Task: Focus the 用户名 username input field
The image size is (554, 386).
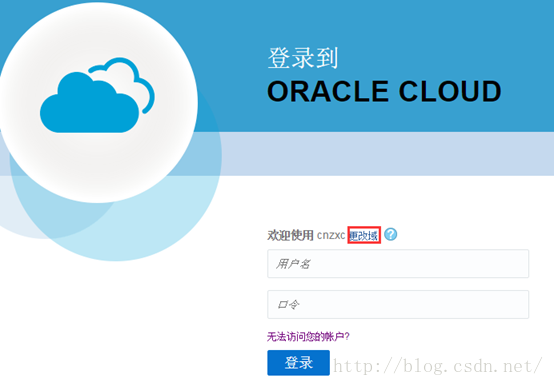Action: 398,264
